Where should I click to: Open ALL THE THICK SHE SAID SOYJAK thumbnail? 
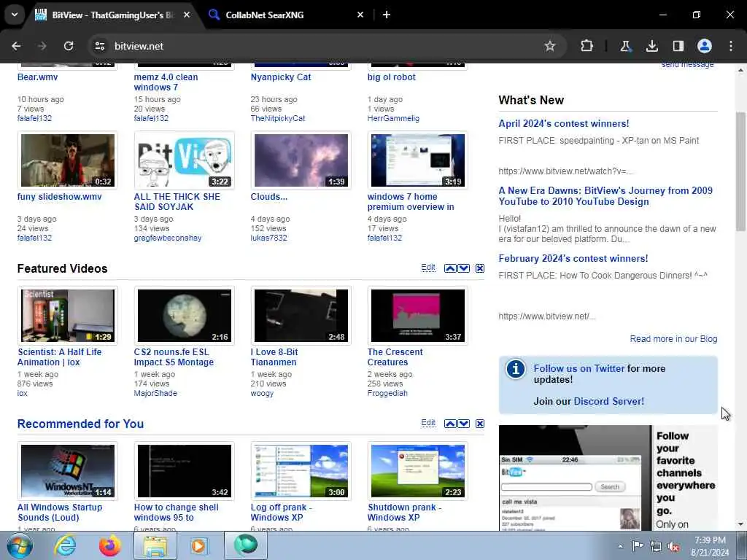click(185, 160)
